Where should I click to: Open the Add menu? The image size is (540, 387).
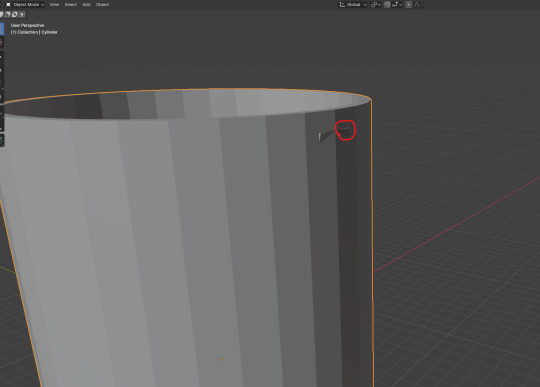[x=86, y=4]
